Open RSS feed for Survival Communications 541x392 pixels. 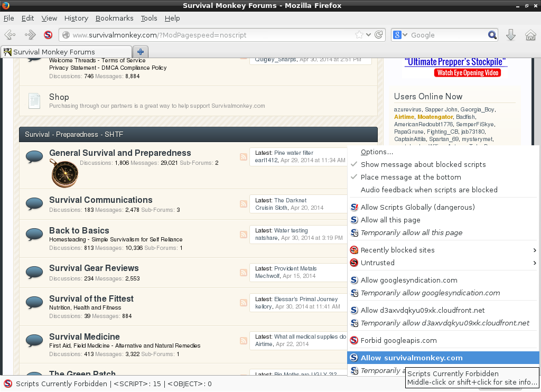tap(244, 204)
